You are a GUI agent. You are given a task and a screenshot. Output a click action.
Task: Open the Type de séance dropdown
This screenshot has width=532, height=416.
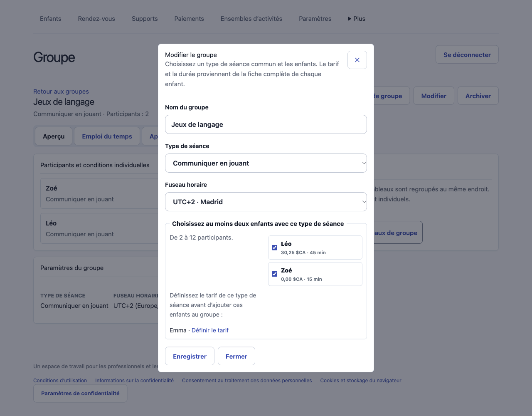266,163
